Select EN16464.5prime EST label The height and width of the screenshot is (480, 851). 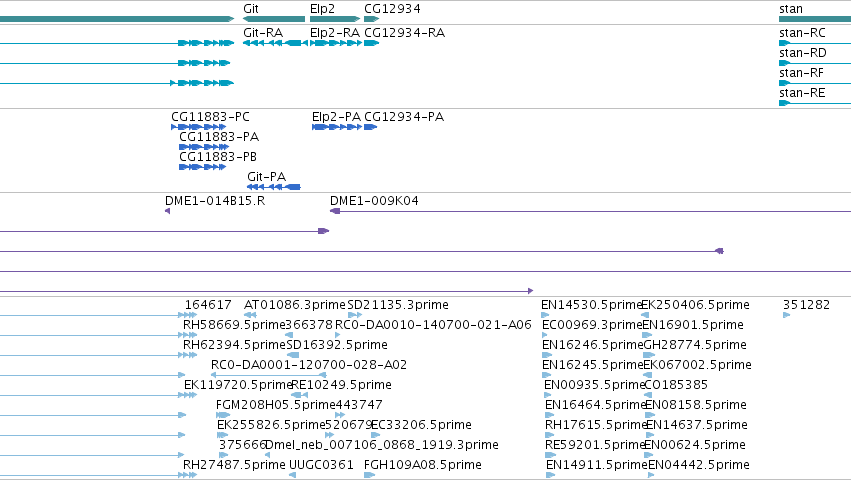pyautogui.click(x=595, y=405)
